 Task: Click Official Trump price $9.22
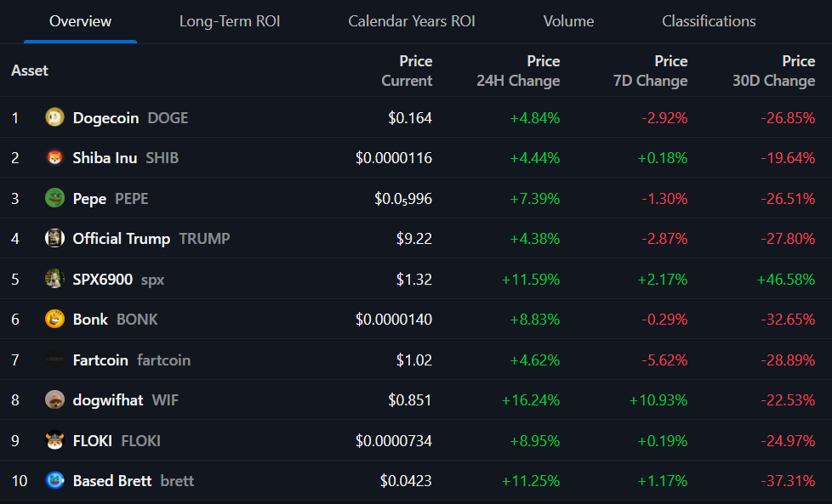[414, 239]
